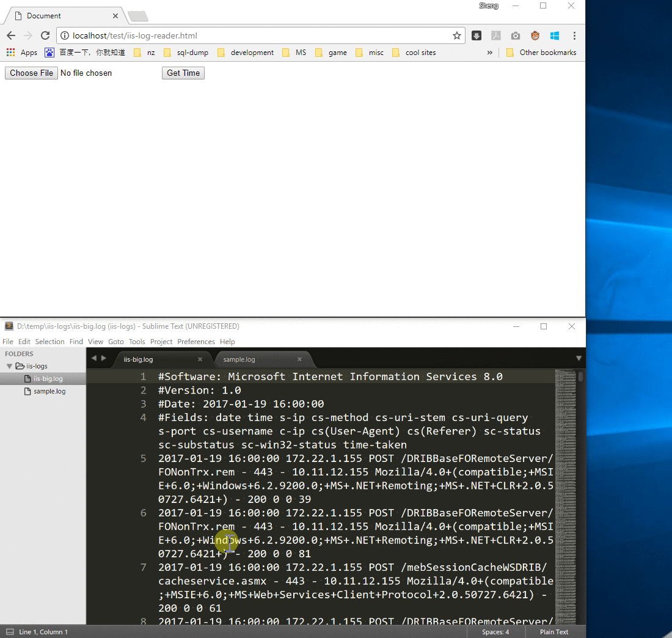Open the Preferences menu in Sublime
This screenshot has height=638, width=672.
tap(195, 342)
